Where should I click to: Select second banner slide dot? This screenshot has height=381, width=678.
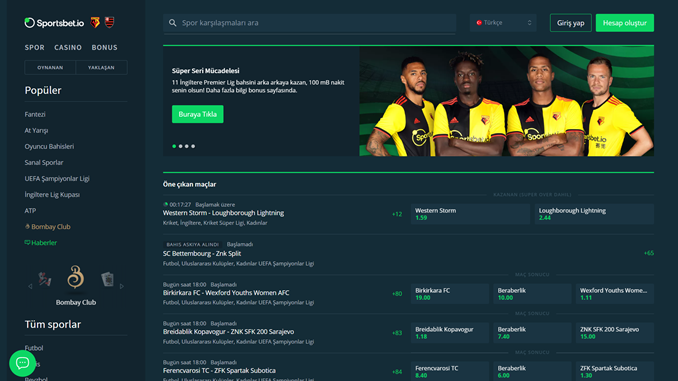tap(180, 146)
